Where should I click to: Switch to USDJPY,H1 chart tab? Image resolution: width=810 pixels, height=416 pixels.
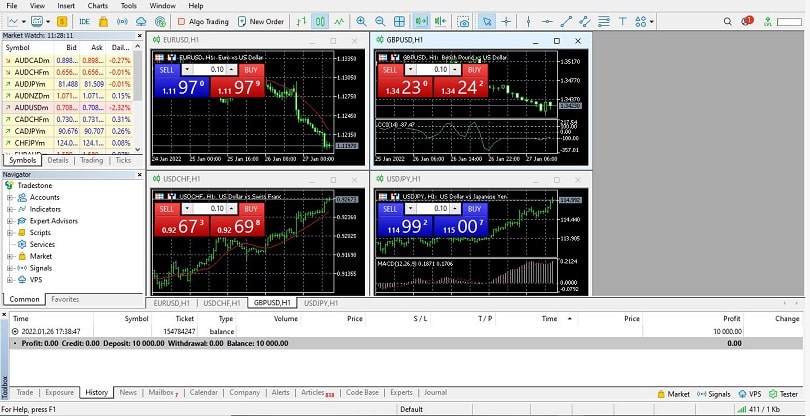pos(321,303)
